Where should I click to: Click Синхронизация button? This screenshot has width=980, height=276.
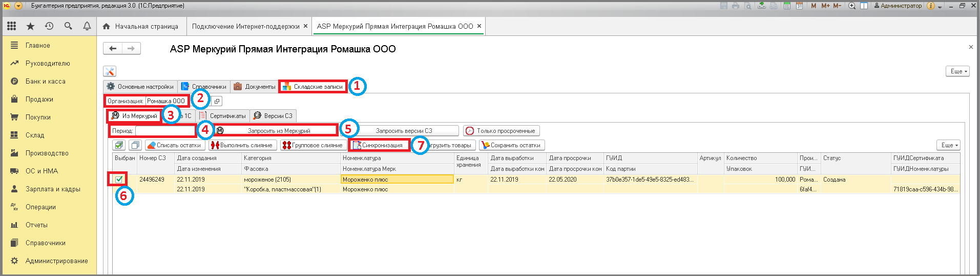[379, 145]
